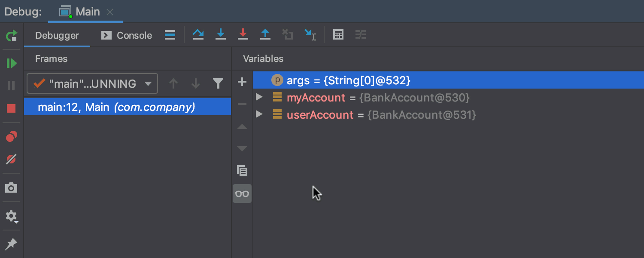
Task: Pin the debugger tab
Action: (12, 244)
